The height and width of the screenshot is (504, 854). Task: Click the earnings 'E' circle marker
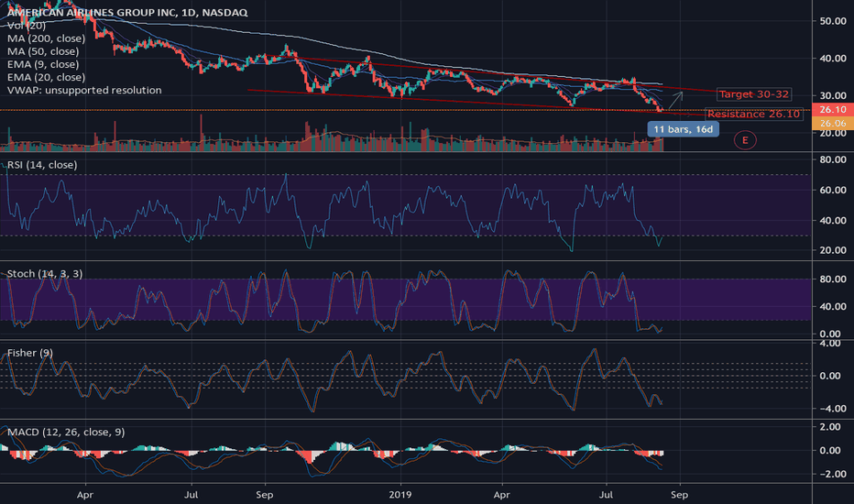pyautogui.click(x=745, y=140)
